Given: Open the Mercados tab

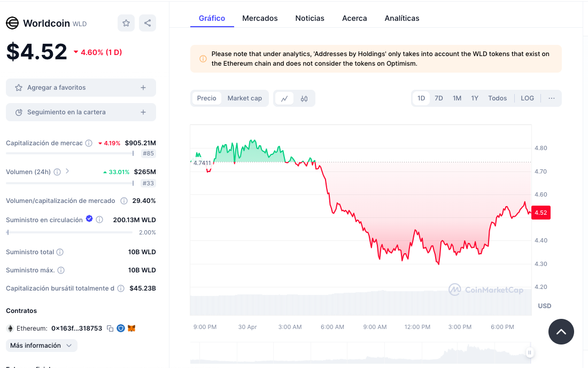Looking at the screenshot, I should (x=260, y=18).
